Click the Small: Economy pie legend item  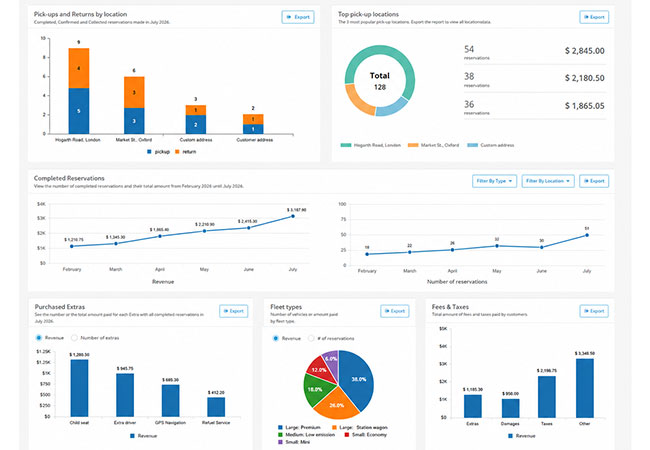pyautogui.click(x=366, y=435)
